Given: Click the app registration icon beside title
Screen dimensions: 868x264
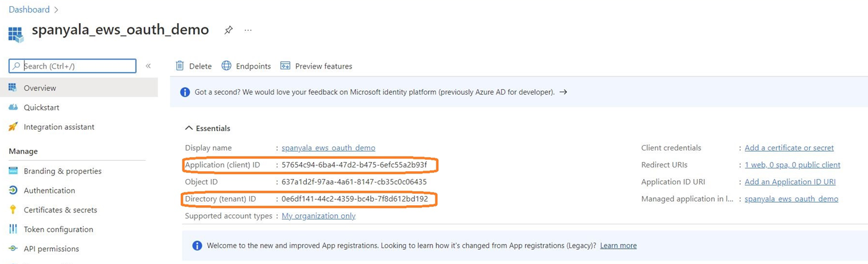Looking at the screenshot, I should tap(16, 33).
